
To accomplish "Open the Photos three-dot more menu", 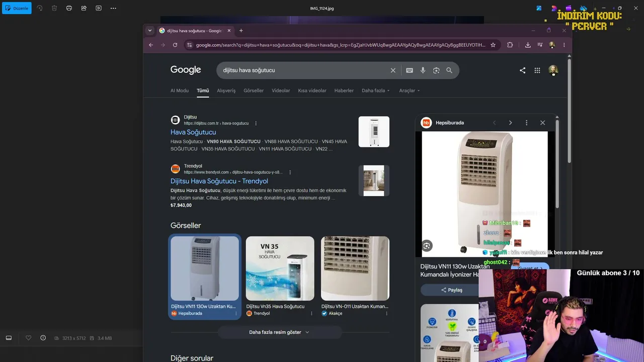I will 113,8.
